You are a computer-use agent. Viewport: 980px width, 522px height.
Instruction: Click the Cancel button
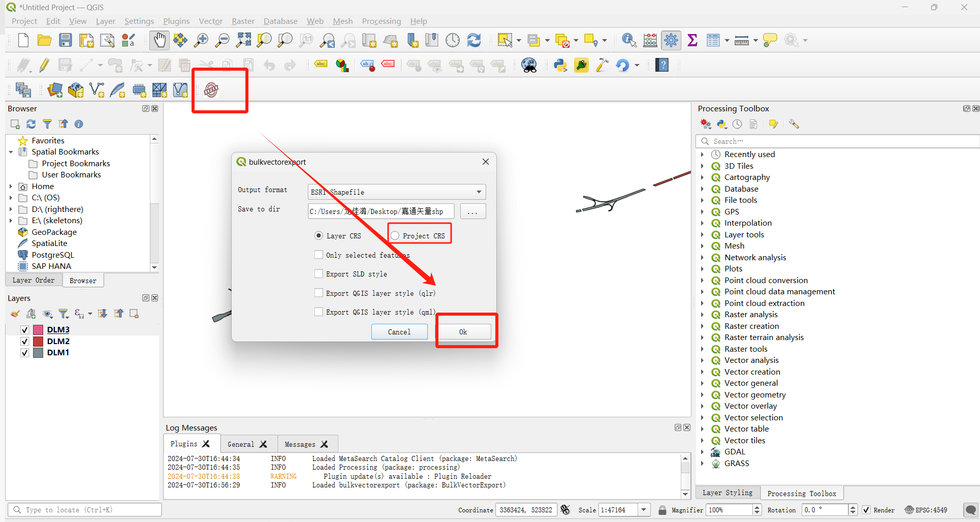click(399, 332)
